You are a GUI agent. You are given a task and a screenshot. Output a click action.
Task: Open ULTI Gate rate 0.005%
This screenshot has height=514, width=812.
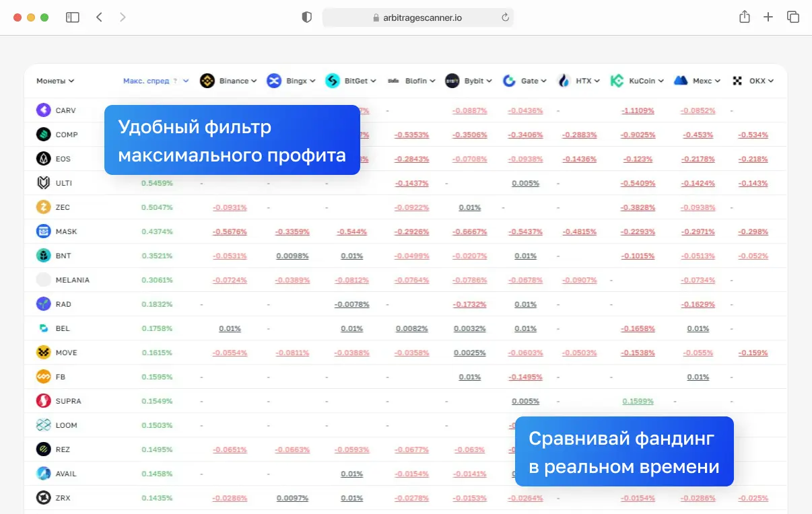[525, 183]
